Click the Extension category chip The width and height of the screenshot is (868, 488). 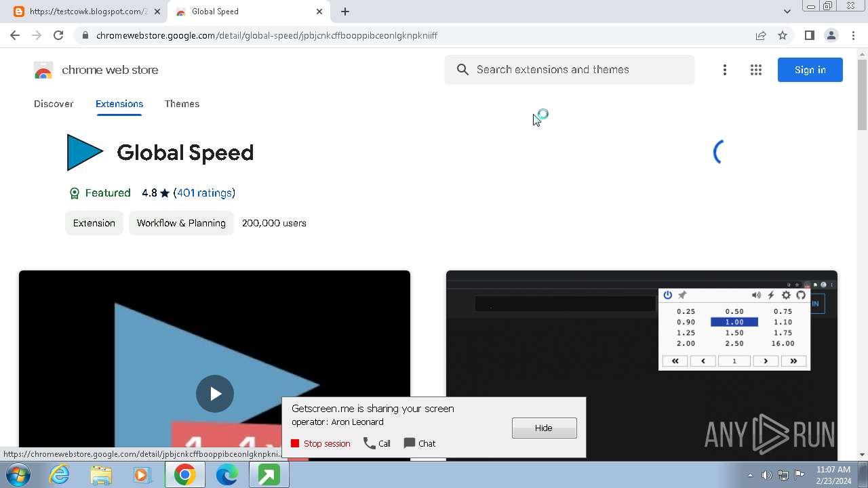coord(94,223)
